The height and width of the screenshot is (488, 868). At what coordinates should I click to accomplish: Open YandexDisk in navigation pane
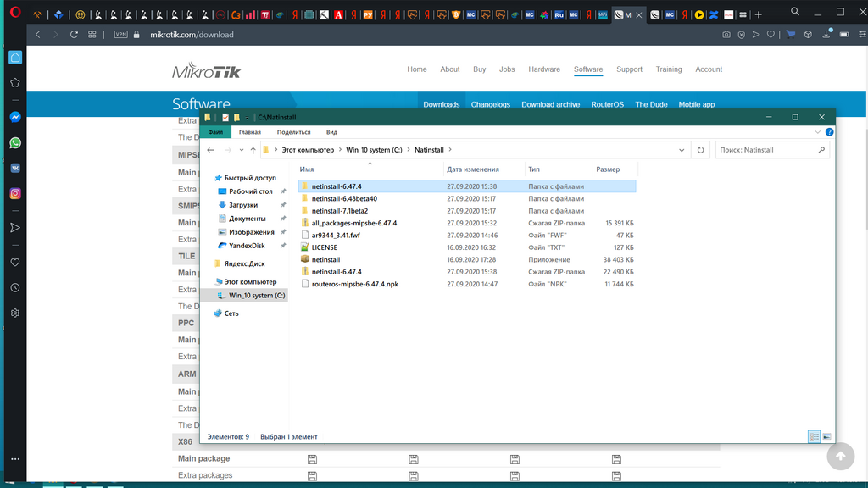[247, 246]
